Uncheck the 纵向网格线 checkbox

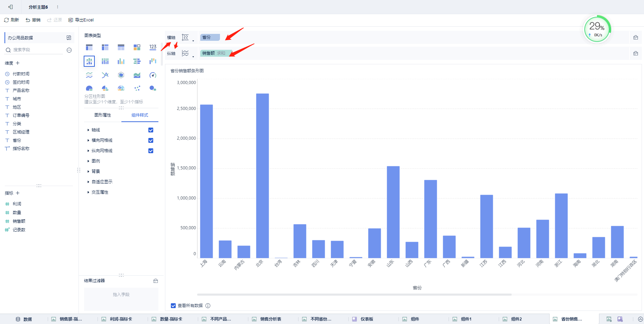click(151, 151)
